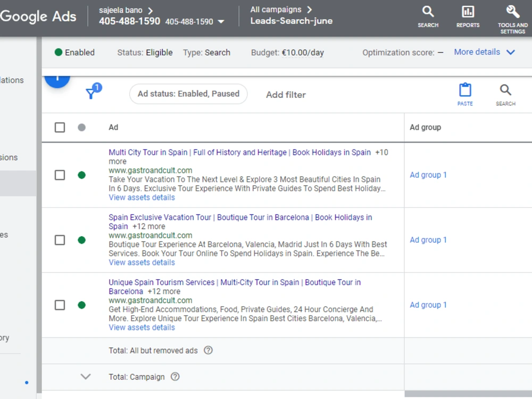Search the ads table with magnifier
The width and height of the screenshot is (532, 399).
[505, 94]
